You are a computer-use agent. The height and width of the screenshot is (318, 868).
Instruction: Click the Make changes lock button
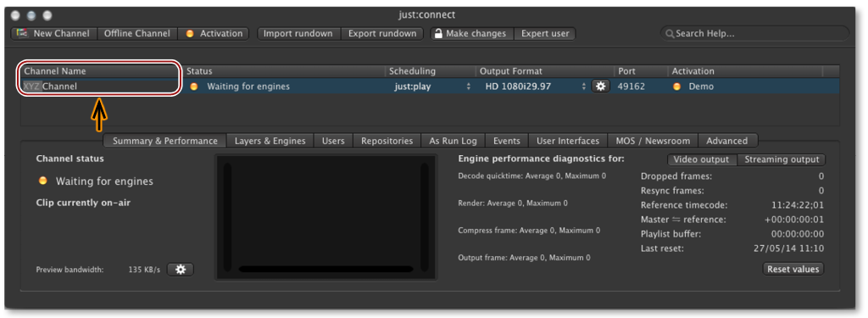click(x=471, y=33)
